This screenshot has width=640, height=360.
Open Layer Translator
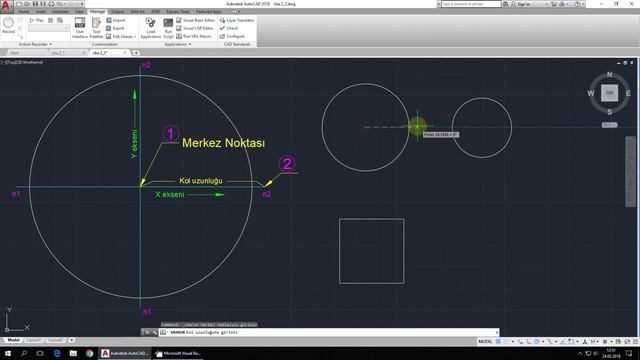pyautogui.click(x=237, y=20)
